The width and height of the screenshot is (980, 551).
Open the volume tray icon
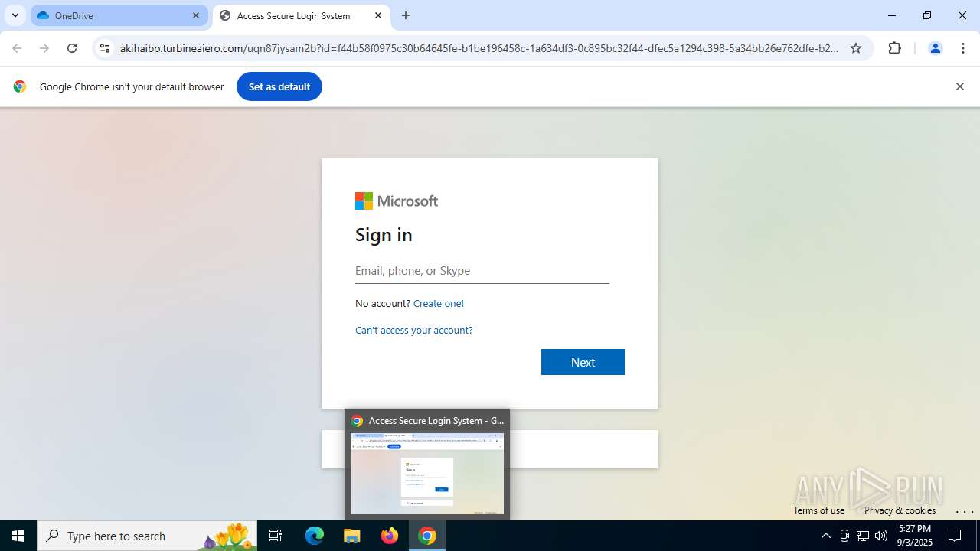pyautogui.click(x=881, y=536)
